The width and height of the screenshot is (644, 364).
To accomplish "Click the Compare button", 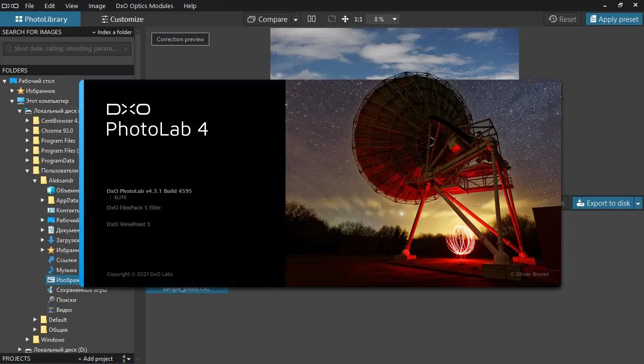I will (268, 19).
